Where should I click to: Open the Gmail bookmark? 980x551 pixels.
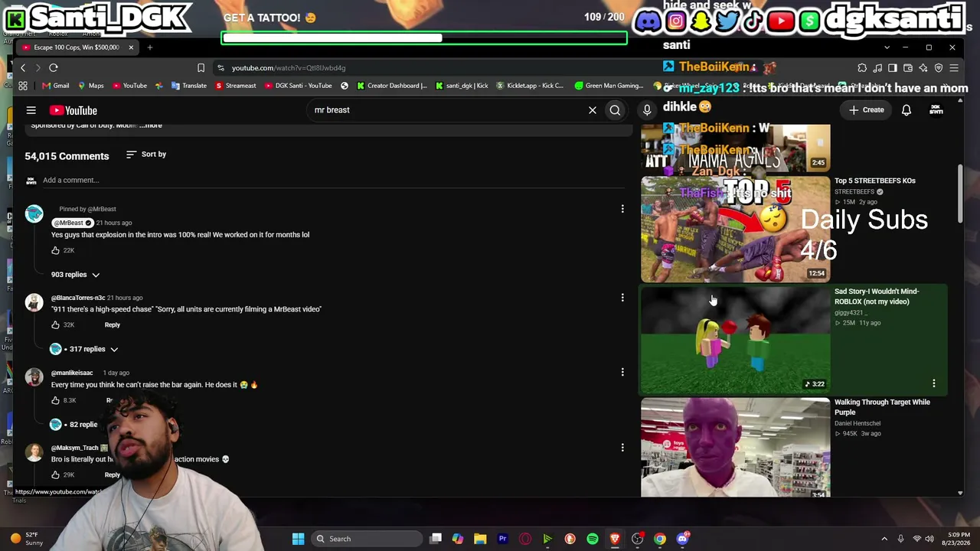(x=55, y=86)
